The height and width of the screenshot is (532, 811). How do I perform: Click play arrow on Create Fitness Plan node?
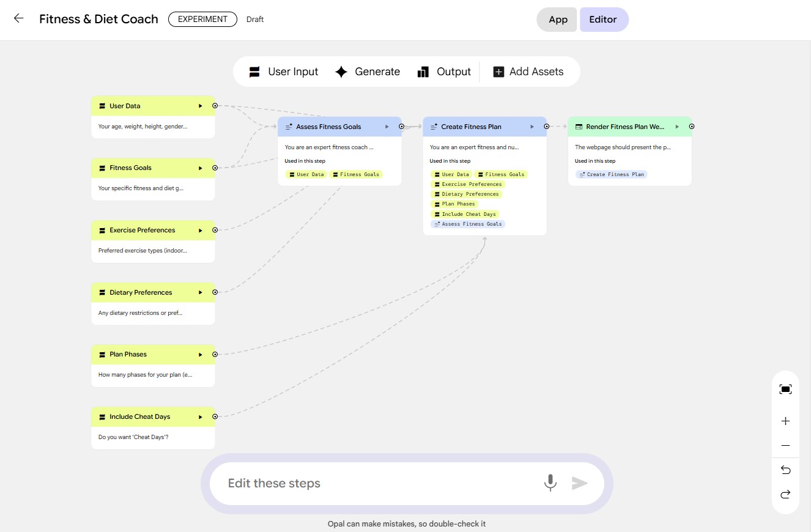point(532,127)
